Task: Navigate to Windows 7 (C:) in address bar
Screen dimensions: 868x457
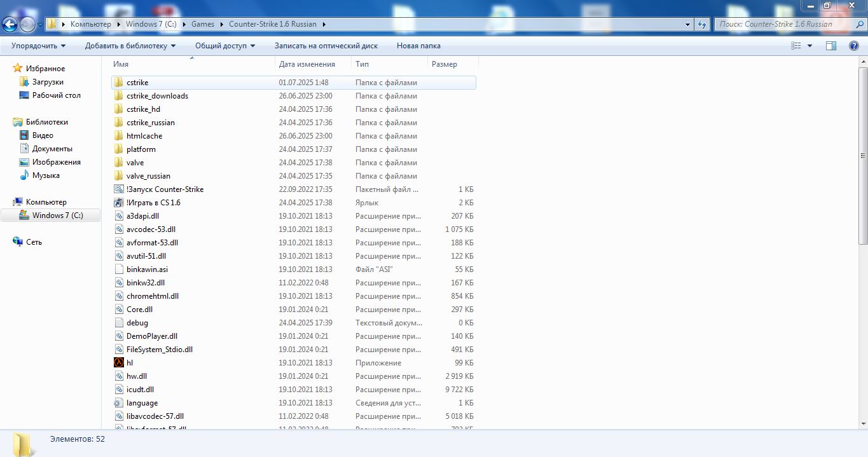Action: (x=151, y=24)
